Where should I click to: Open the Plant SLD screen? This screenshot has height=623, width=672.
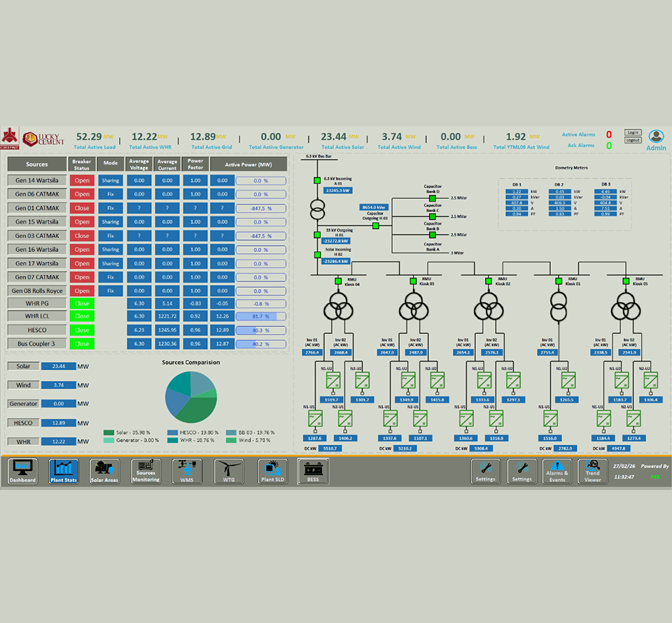(272, 472)
